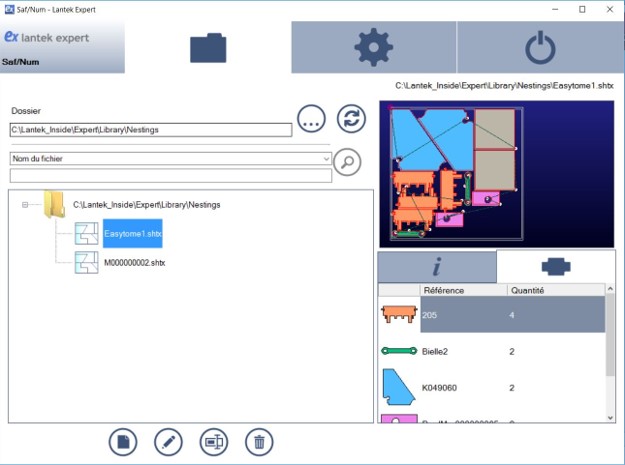Click the Easytome1.shtx file icon
Screen dimensions: 625x465
[x=86, y=233]
